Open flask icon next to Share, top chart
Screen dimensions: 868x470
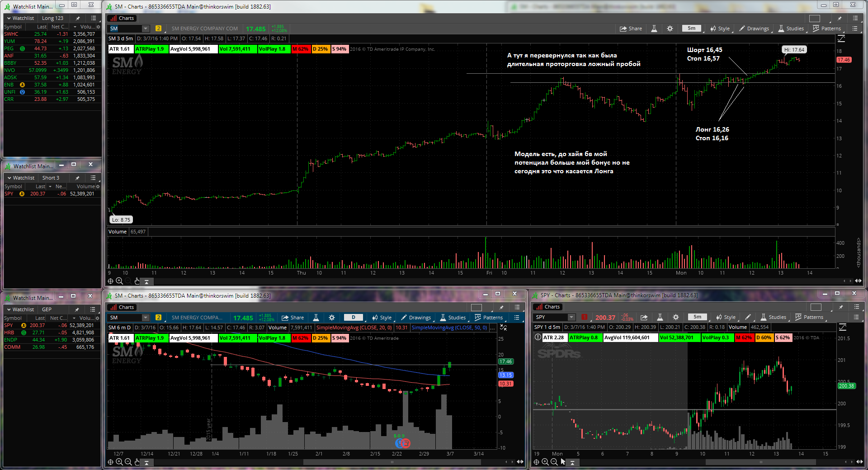pos(654,28)
